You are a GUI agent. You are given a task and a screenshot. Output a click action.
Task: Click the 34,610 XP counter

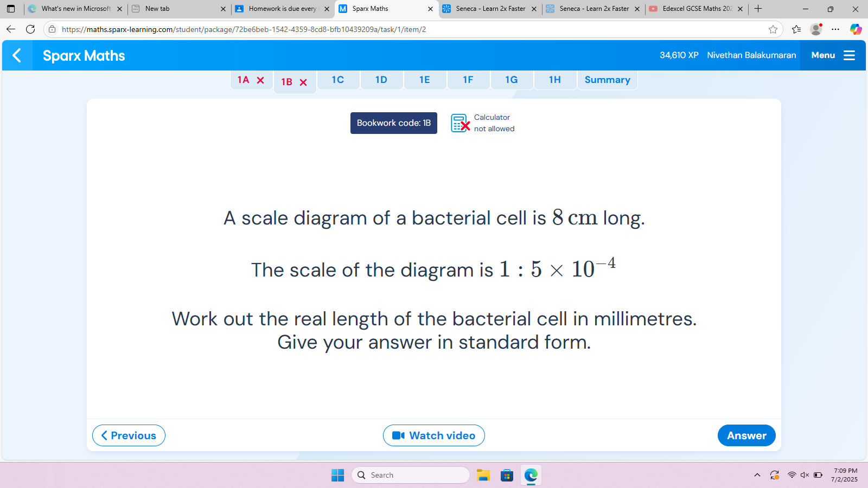point(679,55)
